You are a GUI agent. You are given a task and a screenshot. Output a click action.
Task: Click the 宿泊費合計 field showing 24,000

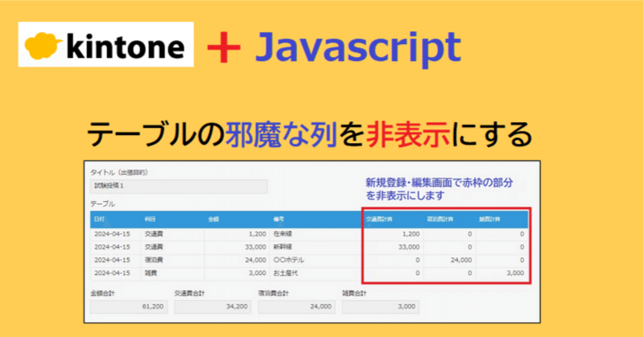tap(297, 307)
